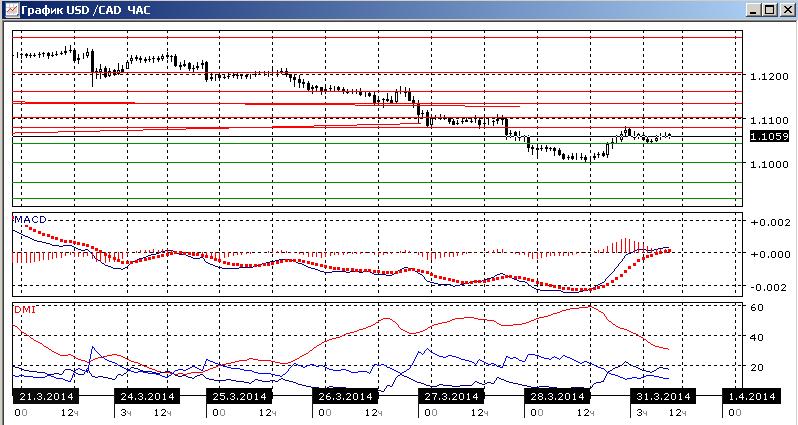Select the 31.3.2014 date marker
Viewport: 798px width, 425px height.
click(x=663, y=396)
